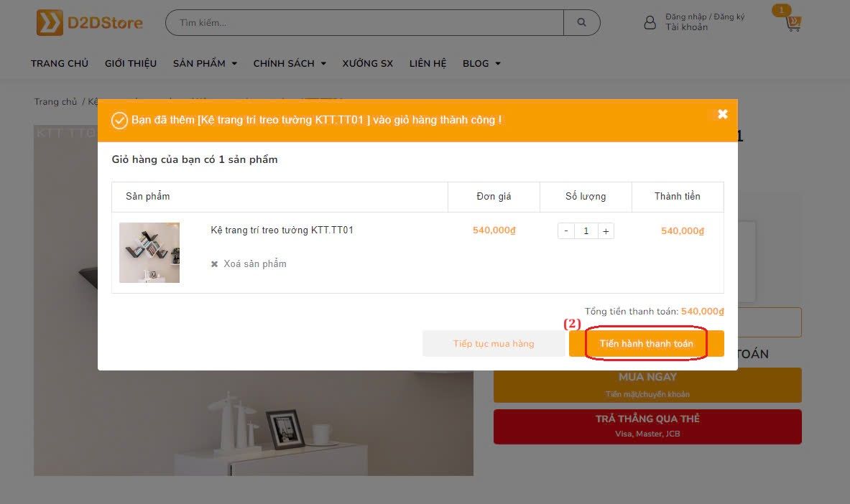Viewport: 850px width, 504px height.
Task: Expand the SẢN PHẨM dropdown menu
Action: pyautogui.click(x=205, y=63)
